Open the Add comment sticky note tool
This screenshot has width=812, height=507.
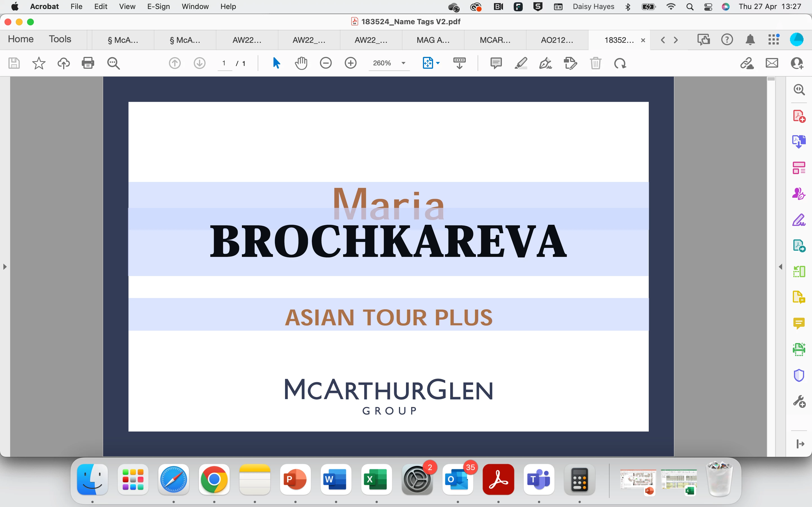click(496, 63)
